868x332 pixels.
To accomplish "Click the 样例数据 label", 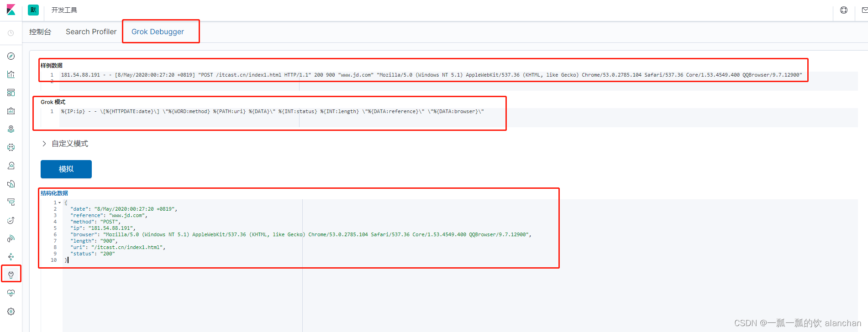I will coord(52,66).
